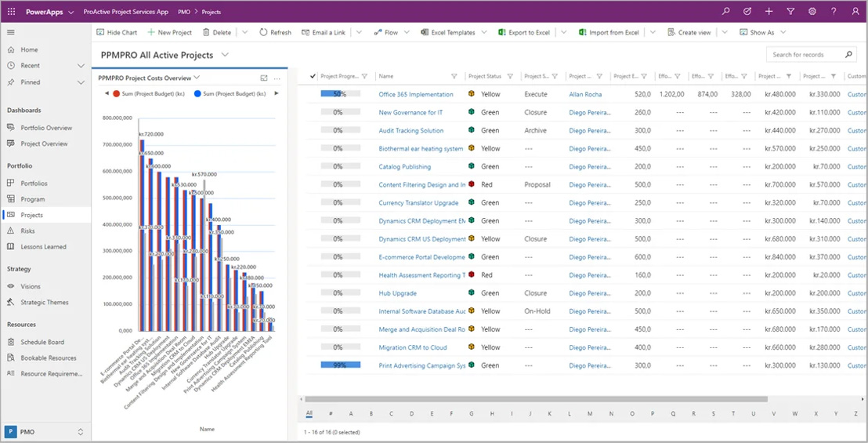Open chart more options ellipsis

pyautogui.click(x=277, y=78)
